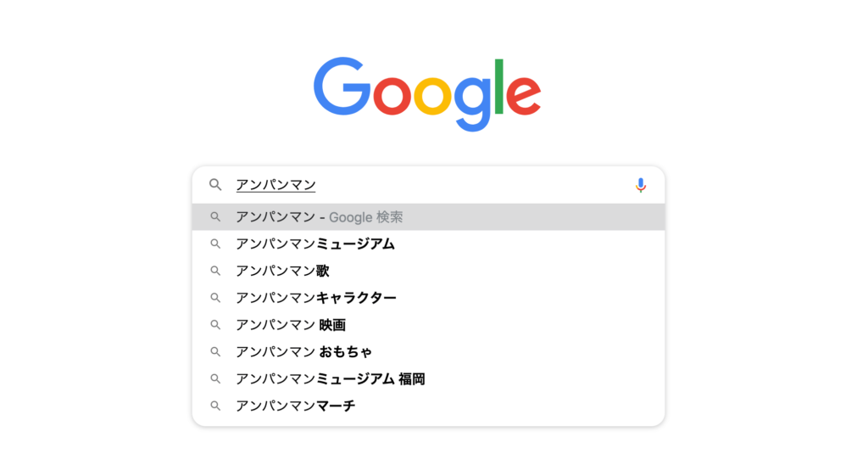Viewport: 868px width, 476px height.
Task: Click magnifier icon beside アンパンマンキャラクター suggestion
Action: tap(215, 298)
